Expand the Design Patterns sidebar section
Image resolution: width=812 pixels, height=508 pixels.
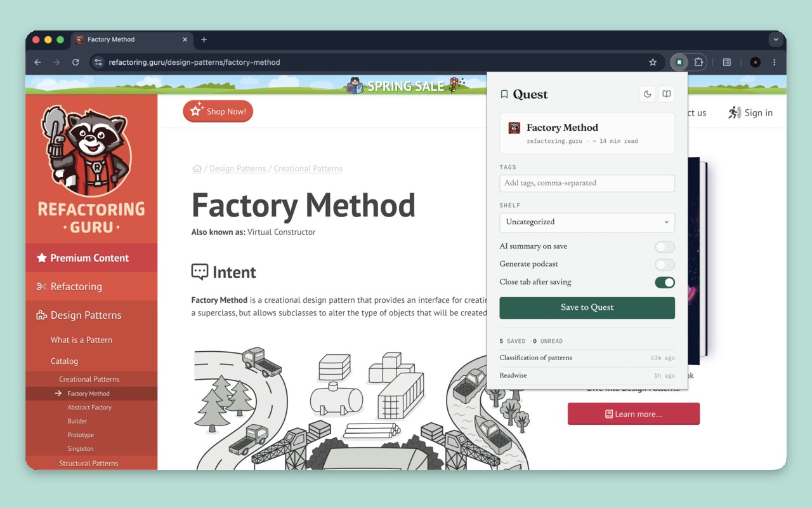tap(91, 315)
